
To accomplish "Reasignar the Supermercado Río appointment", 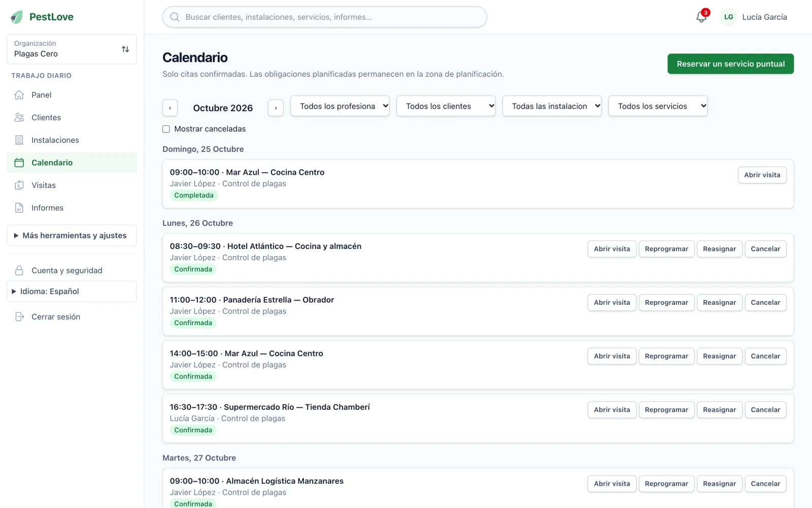I will pos(720,410).
